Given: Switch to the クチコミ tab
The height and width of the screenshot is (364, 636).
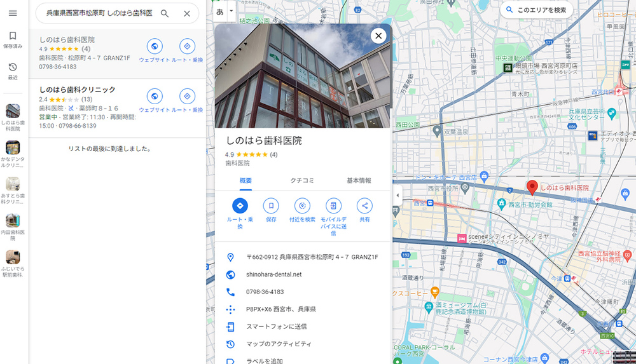Looking at the screenshot, I should (302, 180).
